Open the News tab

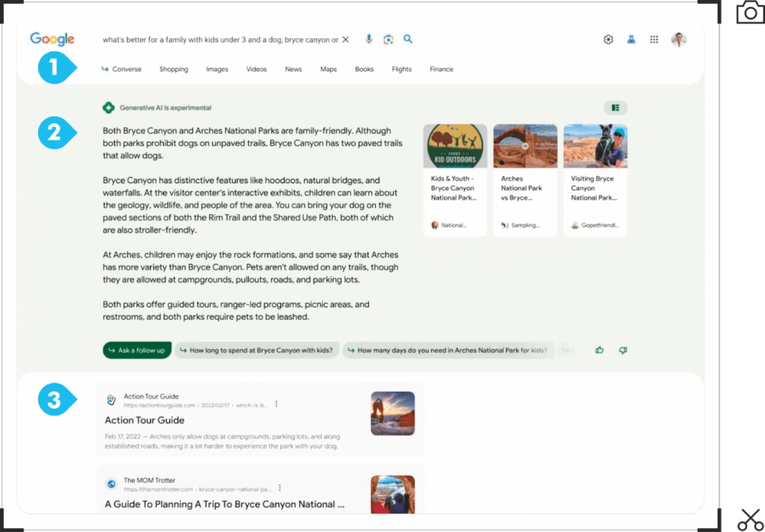click(294, 69)
